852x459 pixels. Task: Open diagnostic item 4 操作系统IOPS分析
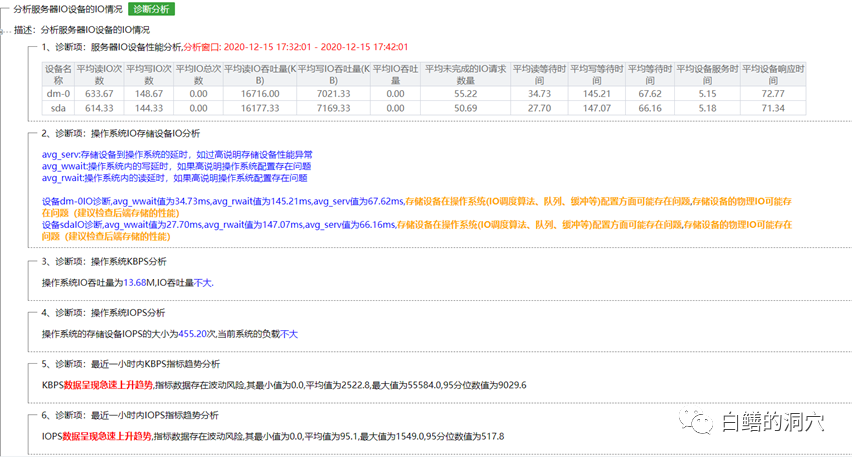114,313
